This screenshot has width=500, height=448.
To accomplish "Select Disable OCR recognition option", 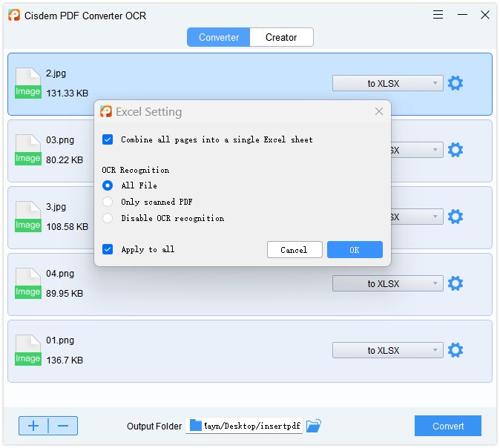I will click(x=108, y=218).
